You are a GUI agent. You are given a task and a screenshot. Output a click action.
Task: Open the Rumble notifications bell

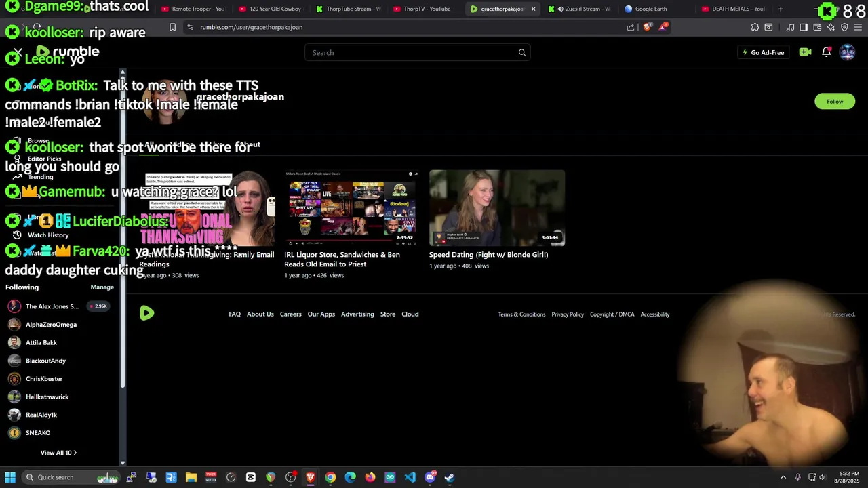[x=826, y=52]
